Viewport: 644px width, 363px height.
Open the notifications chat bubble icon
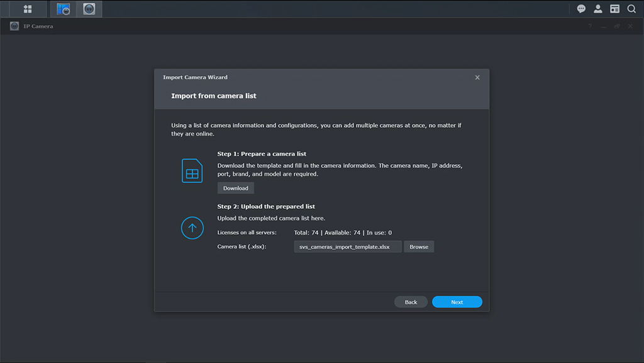[581, 9]
